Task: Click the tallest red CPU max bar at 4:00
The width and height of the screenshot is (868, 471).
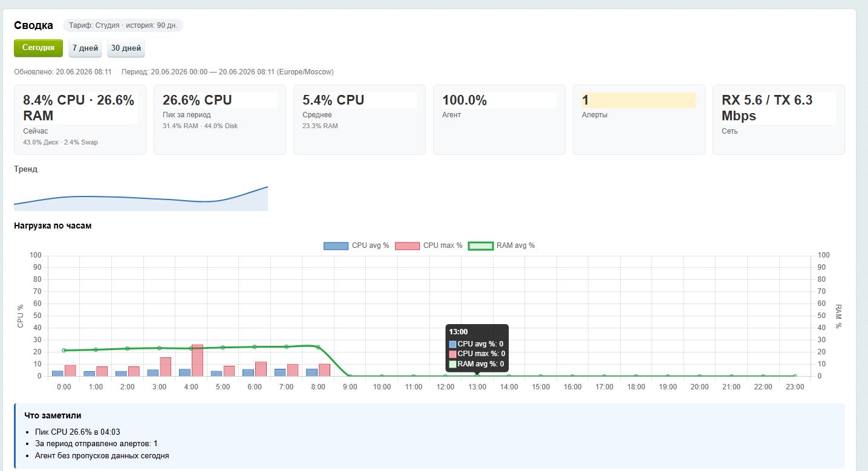Action: pyautogui.click(x=197, y=360)
